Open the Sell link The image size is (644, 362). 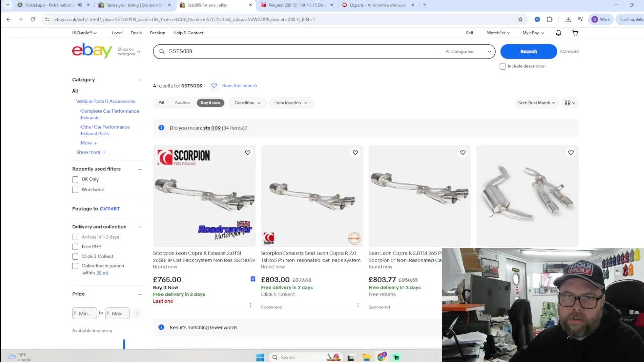[469, 33]
